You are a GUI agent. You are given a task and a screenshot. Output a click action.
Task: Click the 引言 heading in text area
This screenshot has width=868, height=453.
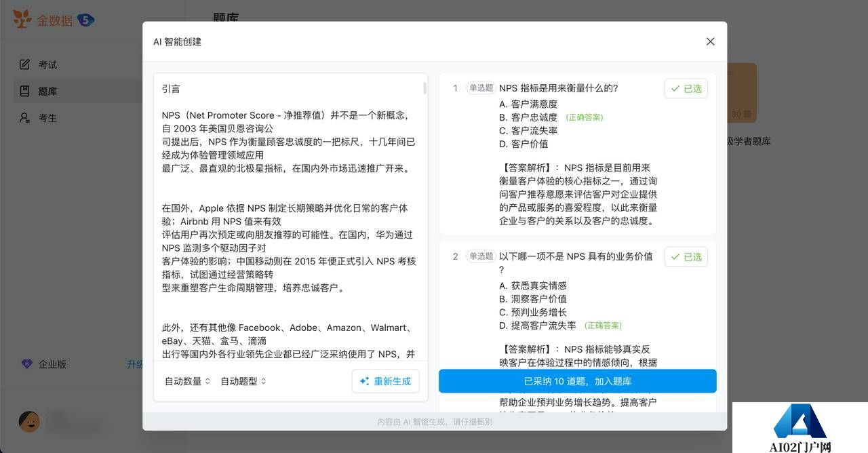171,89
